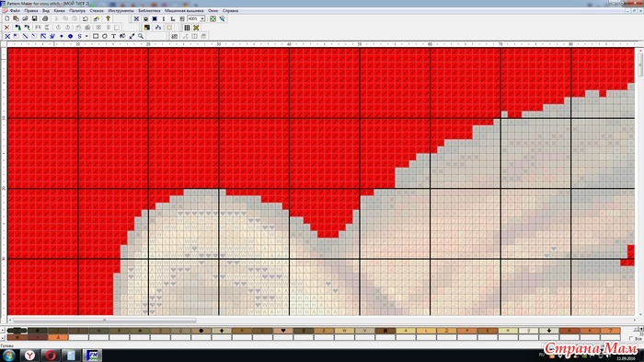This screenshot has height=362, width=644.
Task: Click the Print icon in toolbar
Action: point(45,18)
